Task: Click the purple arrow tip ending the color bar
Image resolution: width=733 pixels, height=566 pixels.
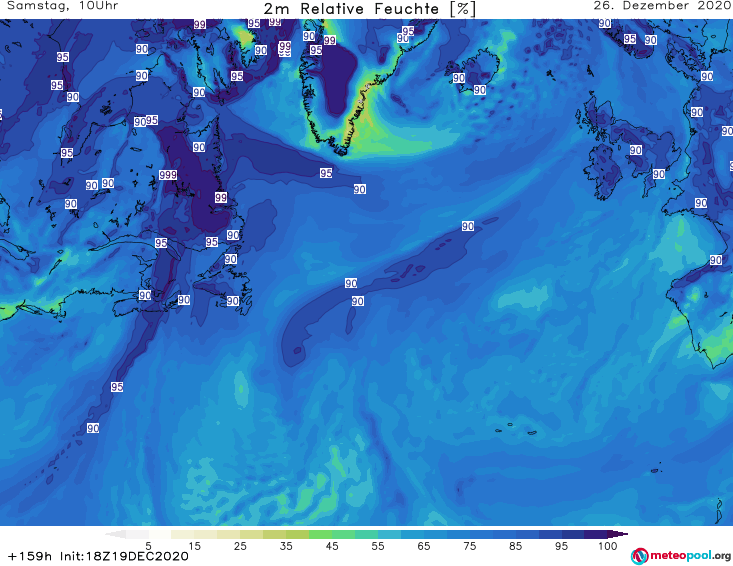Action: pos(618,534)
